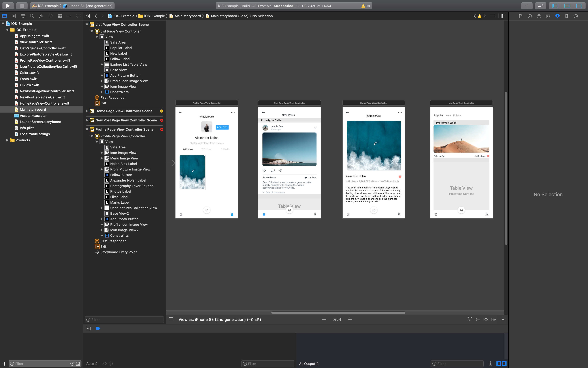
Task: Select Follow Button in outline
Action: point(121,175)
